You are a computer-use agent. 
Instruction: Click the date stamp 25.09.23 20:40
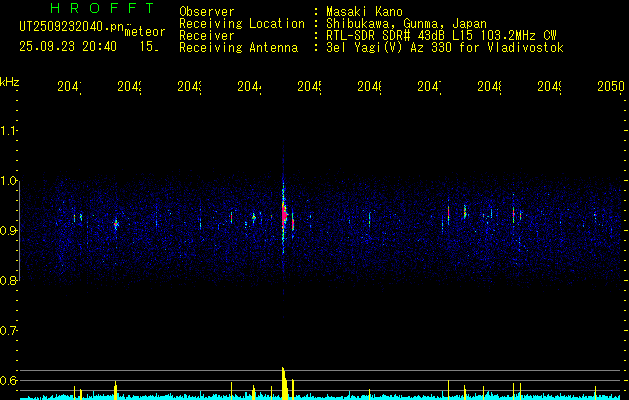pyautogui.click(x=68, y=47)
